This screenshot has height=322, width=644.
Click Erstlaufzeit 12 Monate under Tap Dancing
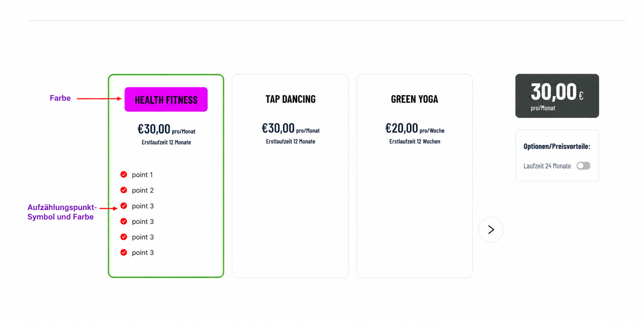click(x=291, y=142)
